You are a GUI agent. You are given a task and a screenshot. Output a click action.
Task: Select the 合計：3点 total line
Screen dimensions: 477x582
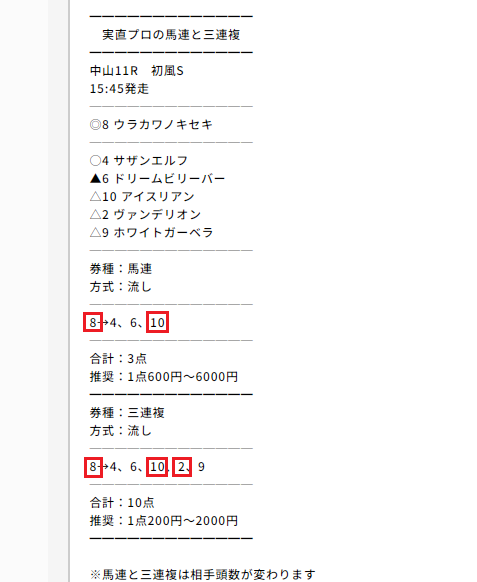(118, 359)
